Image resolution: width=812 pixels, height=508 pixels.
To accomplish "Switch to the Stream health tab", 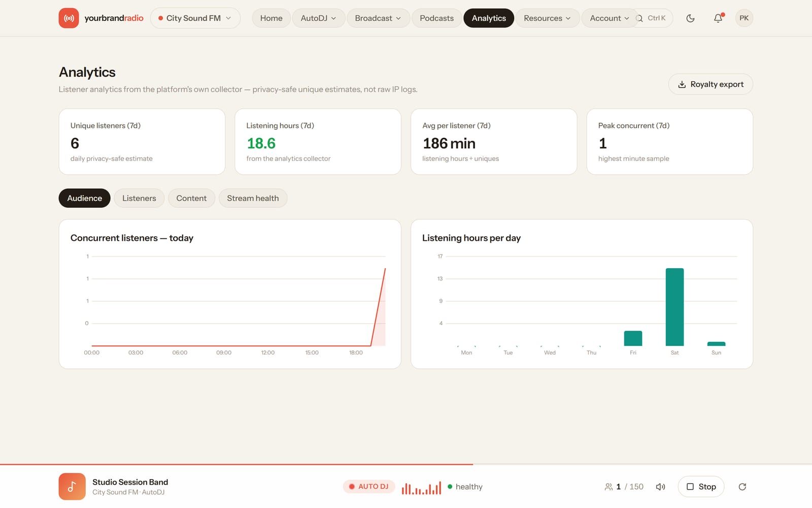I will click(x=253, y=198).
